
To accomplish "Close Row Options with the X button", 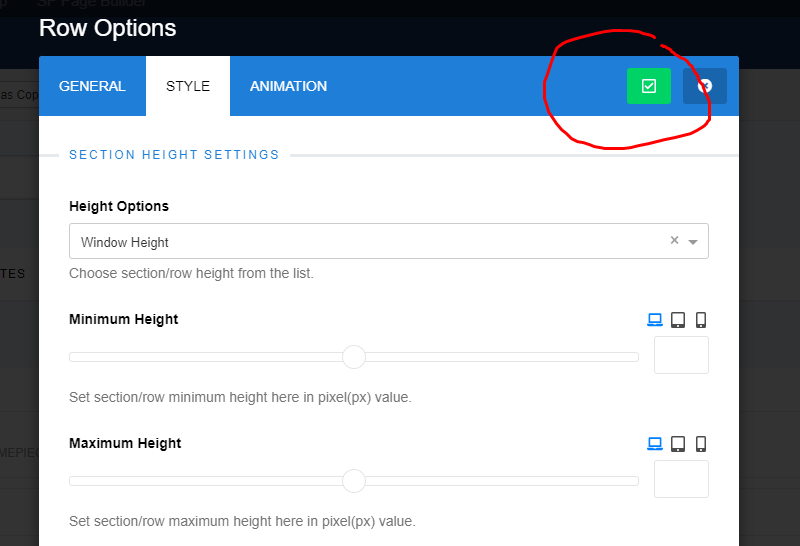I will 705,86.
